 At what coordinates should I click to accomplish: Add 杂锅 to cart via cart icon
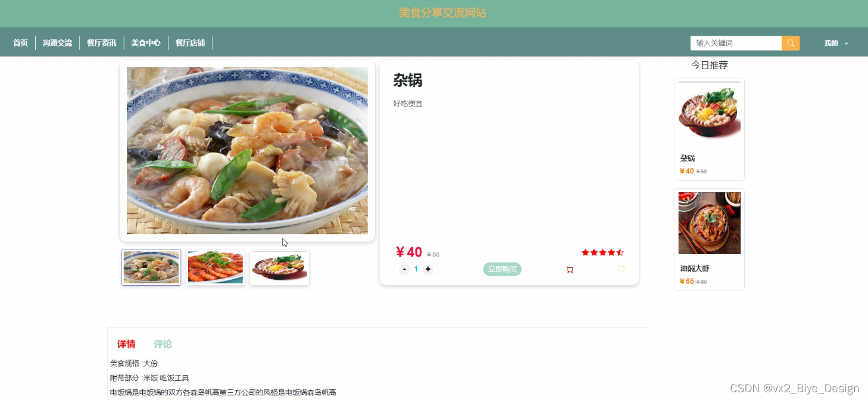pos(570,270)
